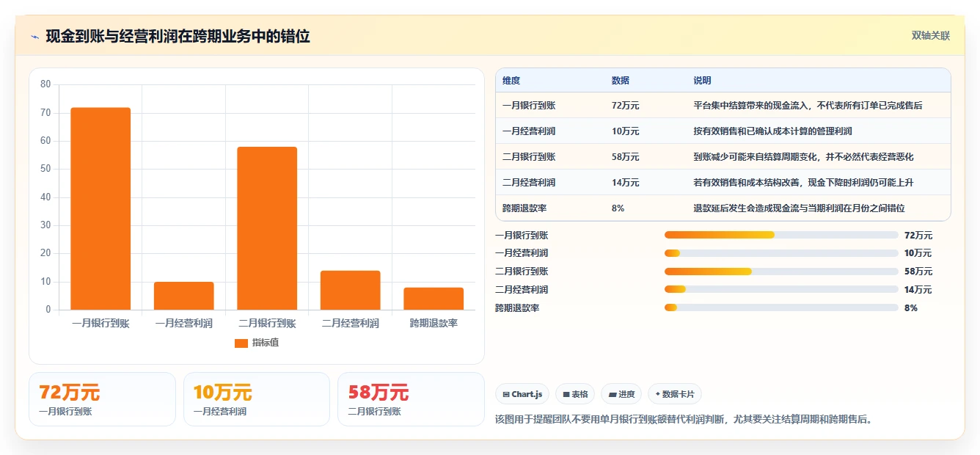
Task: Click the 58万元 table data cell
Action: point(625,157)
